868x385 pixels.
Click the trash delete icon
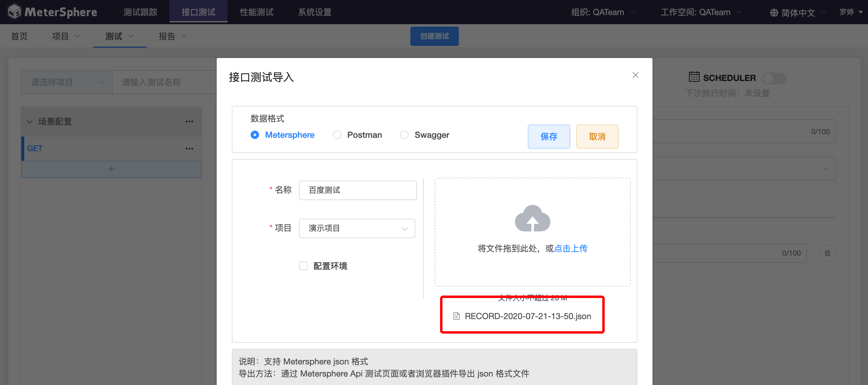tap(827, 253)
